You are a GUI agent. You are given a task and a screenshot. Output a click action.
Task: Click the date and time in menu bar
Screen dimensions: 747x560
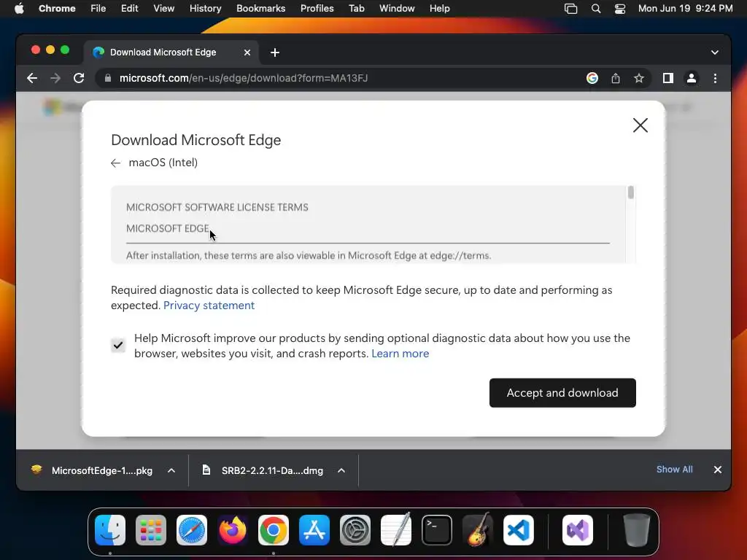pyautogui.click(x=685, y=9)
